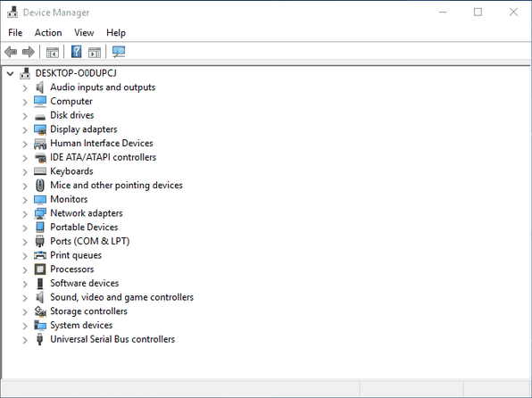Select Mice and other pointing devices
Viewport: 532px width, 398px height.
[x=116, y=186]
